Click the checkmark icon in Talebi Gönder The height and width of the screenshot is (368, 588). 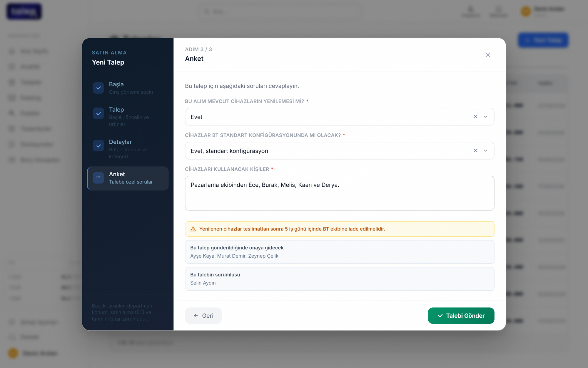pos(440,316)
